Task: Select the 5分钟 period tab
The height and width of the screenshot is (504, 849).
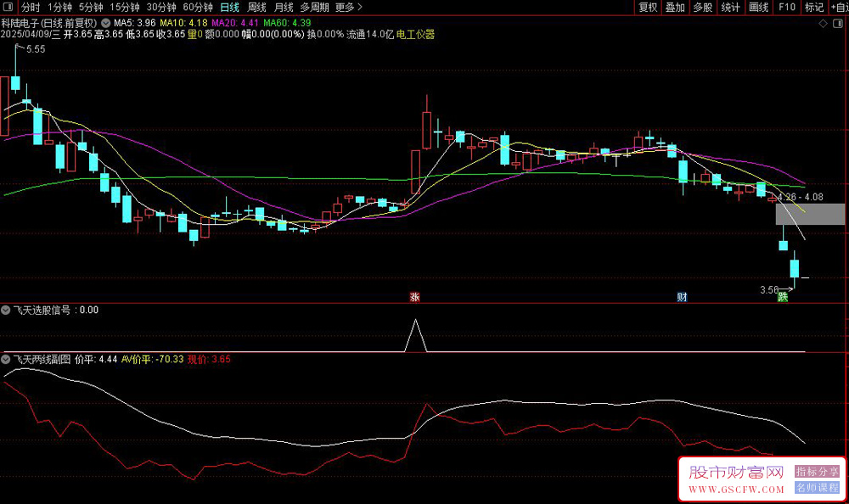Action: point(91,7)
